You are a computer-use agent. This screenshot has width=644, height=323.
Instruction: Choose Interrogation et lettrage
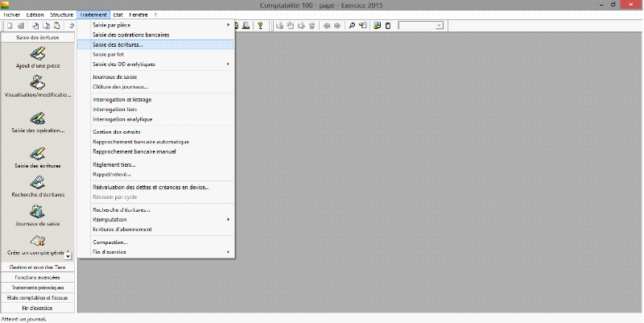[x=156, y=99]
